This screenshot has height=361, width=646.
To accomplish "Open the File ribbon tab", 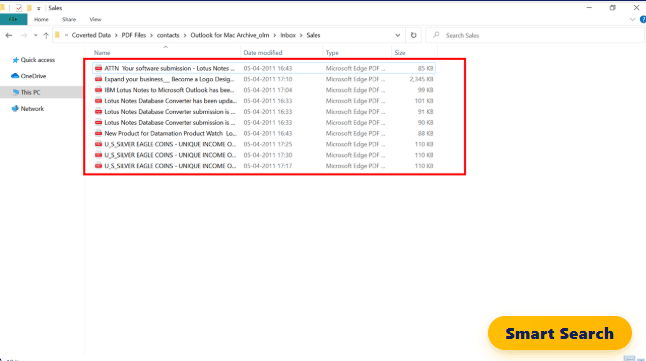I will point(14,19).
